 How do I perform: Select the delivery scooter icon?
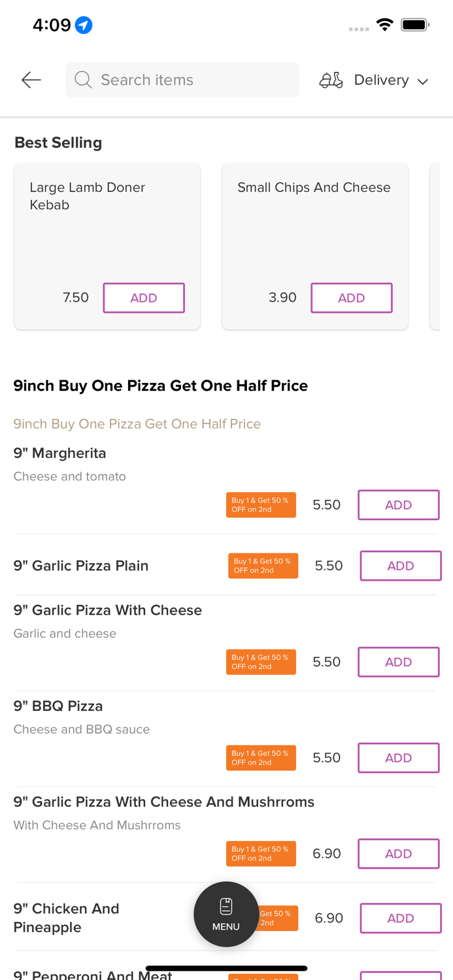(x=331, y=80)
